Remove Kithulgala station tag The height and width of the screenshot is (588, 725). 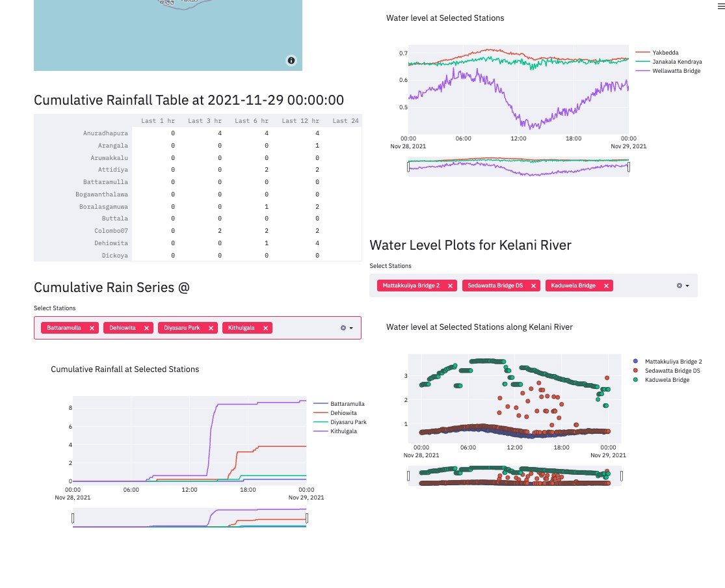(x=265, y=328)
